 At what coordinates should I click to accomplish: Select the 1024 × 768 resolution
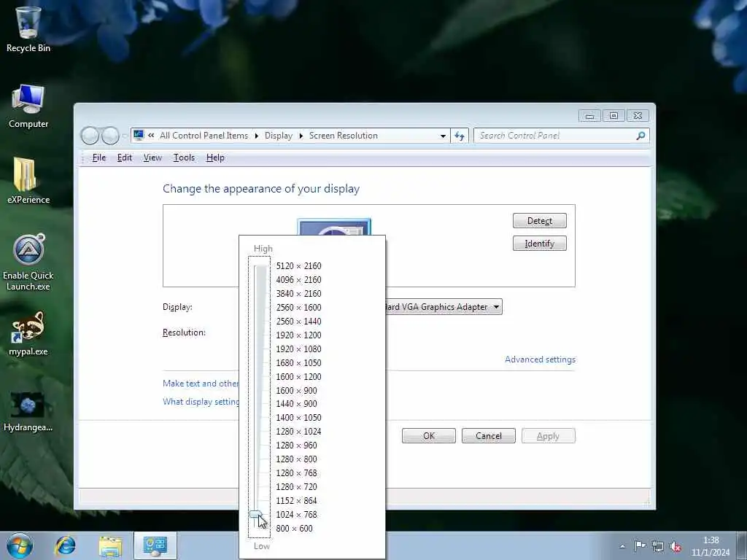(x=296, y=514)
